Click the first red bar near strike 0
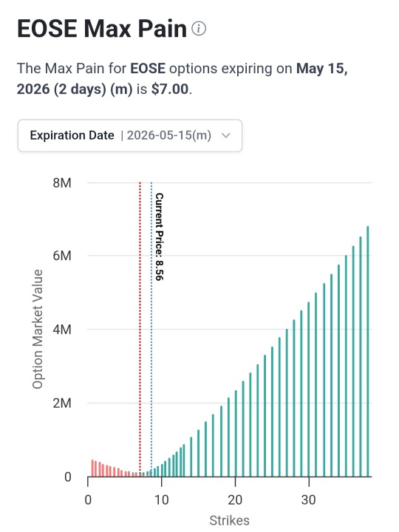 pos(92,468)
